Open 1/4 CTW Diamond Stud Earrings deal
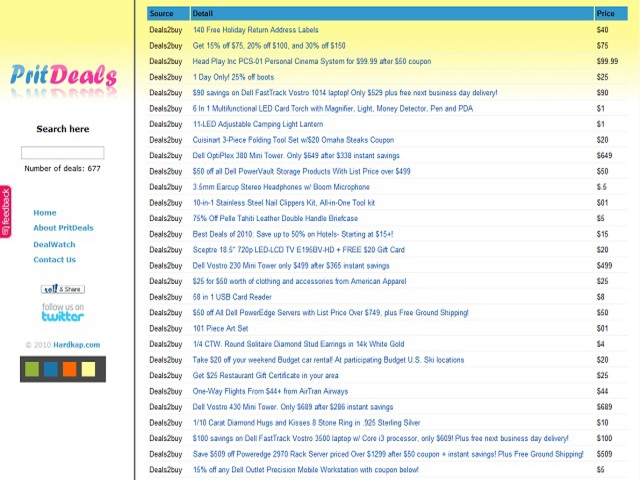The width and height of the screenshot is (640, 480). click(x=298, y=344)
